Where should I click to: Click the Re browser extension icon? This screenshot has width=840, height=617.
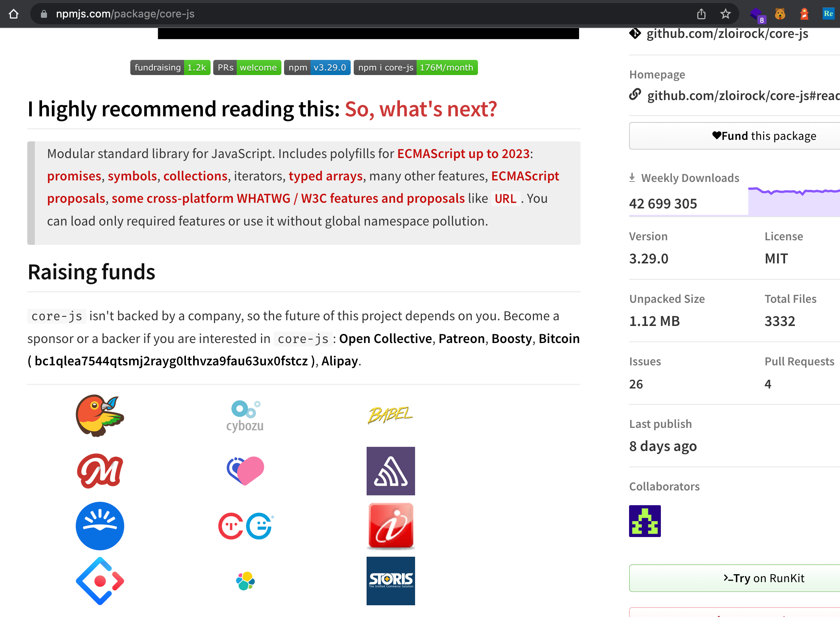828,14
